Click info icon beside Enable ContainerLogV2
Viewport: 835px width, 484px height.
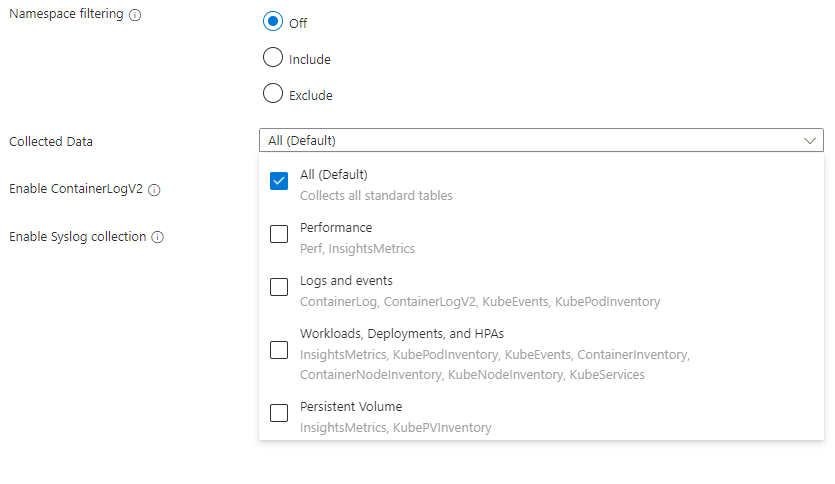pos(154,190)
